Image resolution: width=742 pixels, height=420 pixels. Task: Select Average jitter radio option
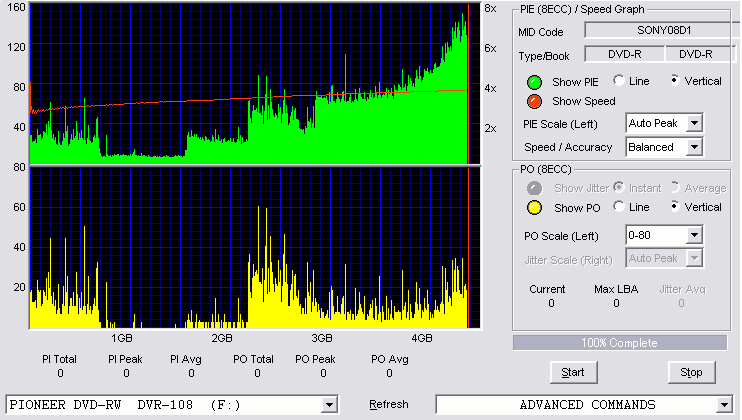click(x=675, y=187)
